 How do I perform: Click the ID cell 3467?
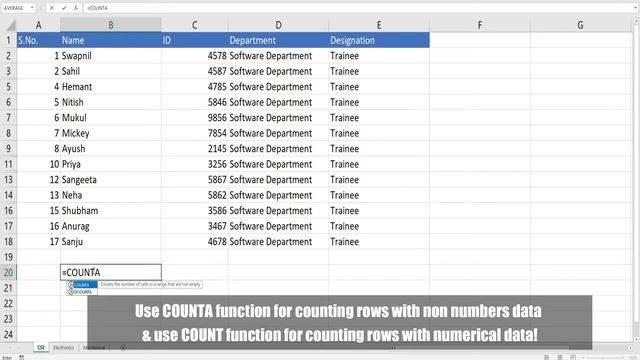pyautogui.click(x=194, y=226)
